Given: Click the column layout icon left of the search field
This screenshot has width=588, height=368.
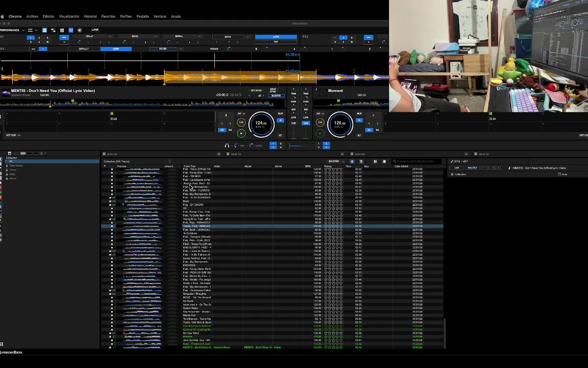Looking at the screenshot, I should point(384,161).
